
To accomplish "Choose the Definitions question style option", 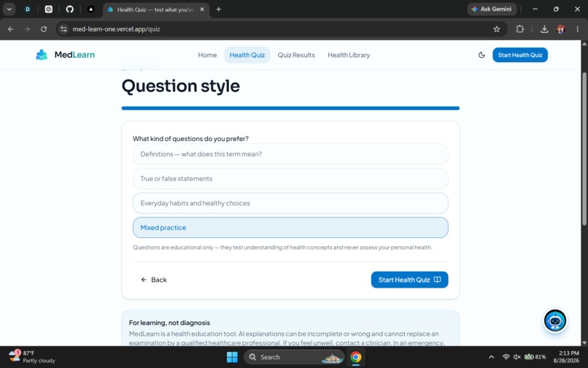I will pyautogui.click(x=290, y=154).
